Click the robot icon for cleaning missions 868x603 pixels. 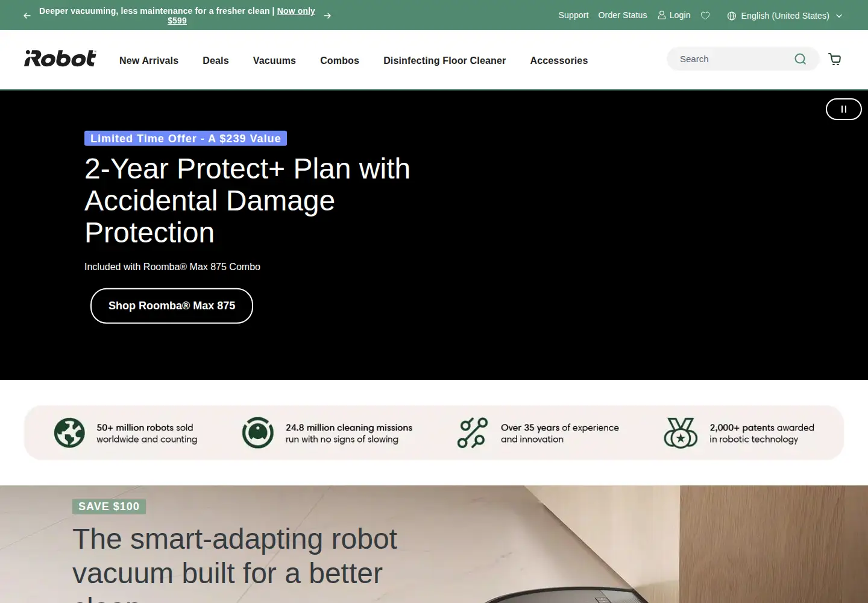tap(258, 432)
